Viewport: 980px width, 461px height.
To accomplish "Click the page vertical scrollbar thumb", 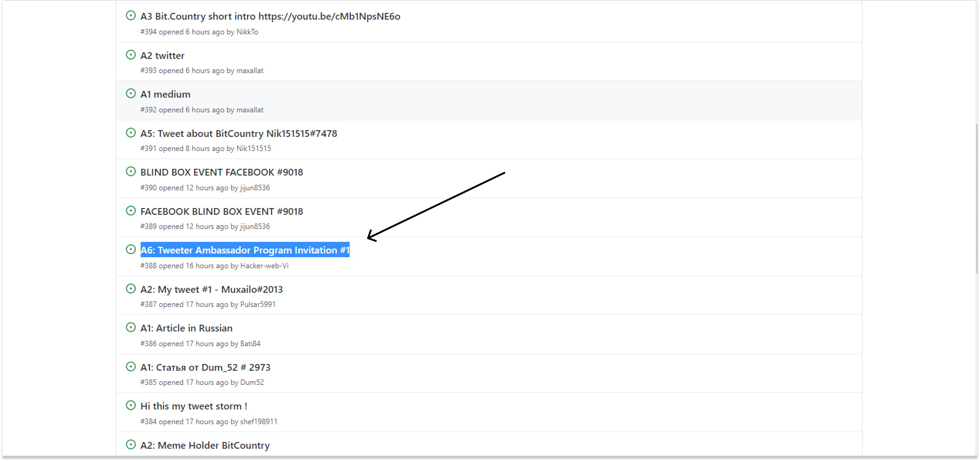I will tap(976, 198).
